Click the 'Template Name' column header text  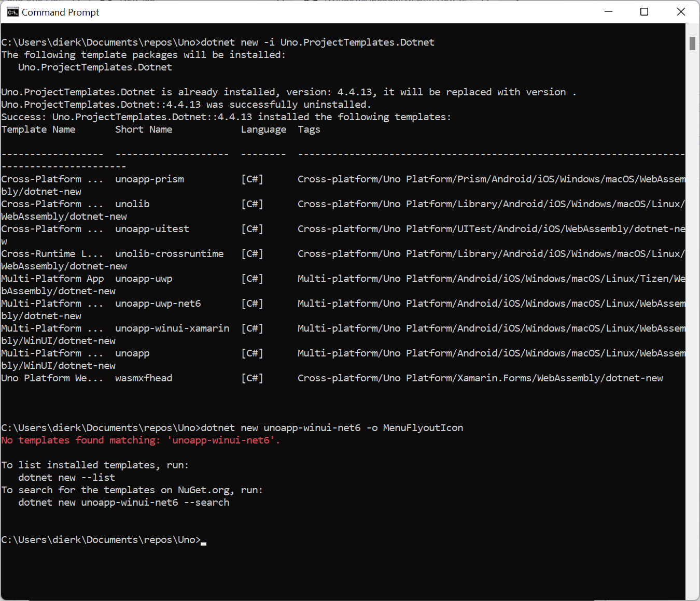point(38,129)
